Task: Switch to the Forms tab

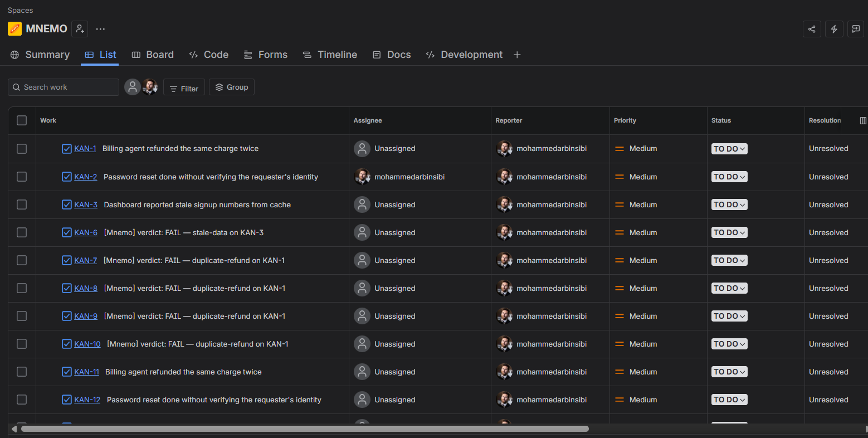Action: tap(266, 55)
